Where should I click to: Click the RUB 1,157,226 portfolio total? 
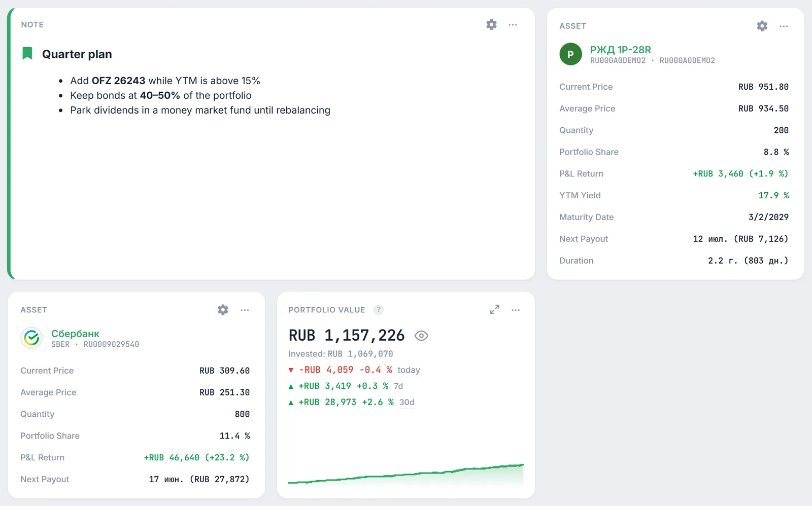(347, 336)
